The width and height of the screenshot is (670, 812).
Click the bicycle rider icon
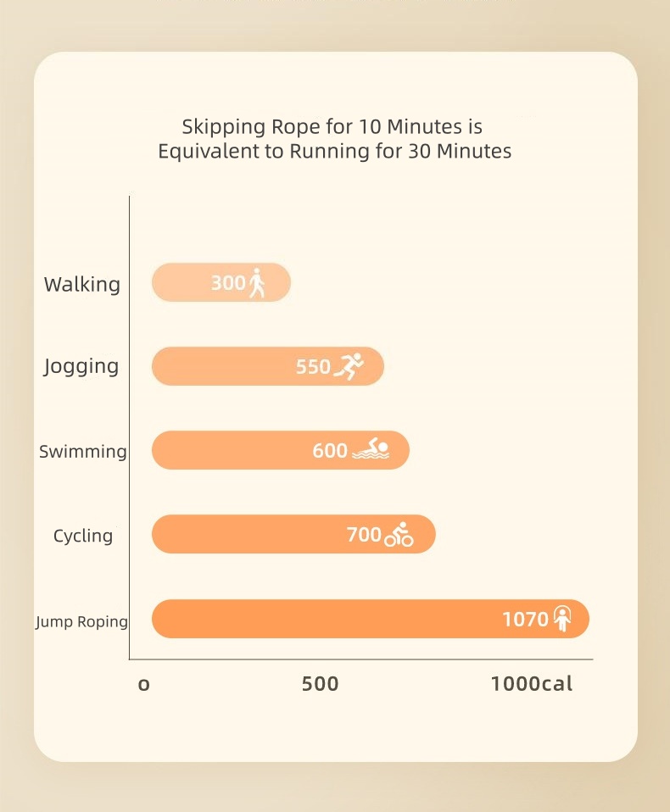[399, 534]
